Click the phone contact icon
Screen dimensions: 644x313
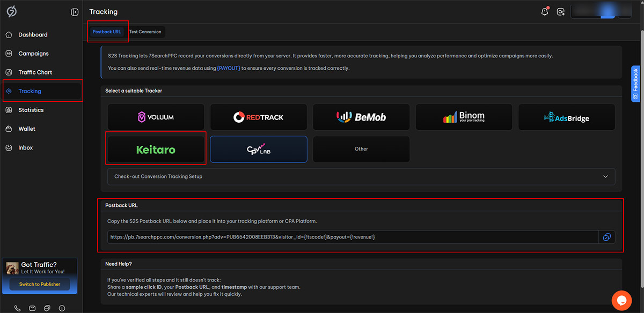point(18,308)
